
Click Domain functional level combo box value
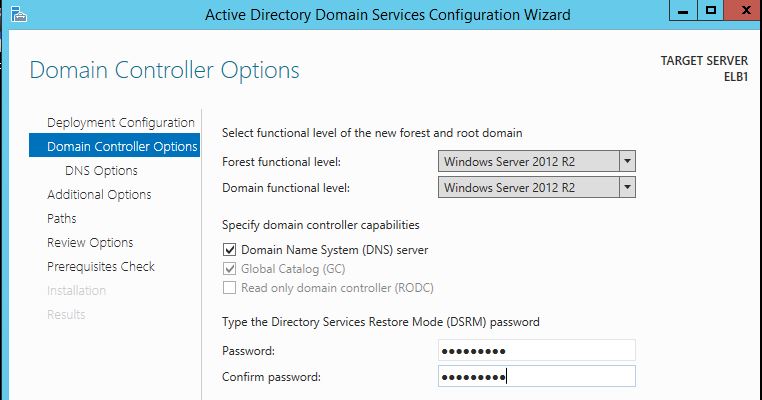point(529,187)
